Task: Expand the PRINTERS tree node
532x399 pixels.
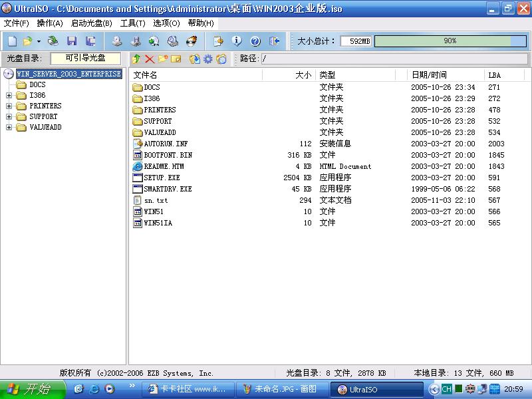Action: 9,106
